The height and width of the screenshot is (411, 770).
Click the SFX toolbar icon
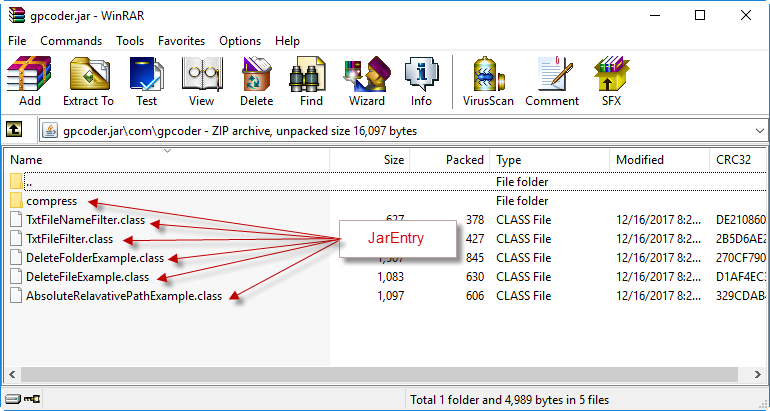point(610,81)
